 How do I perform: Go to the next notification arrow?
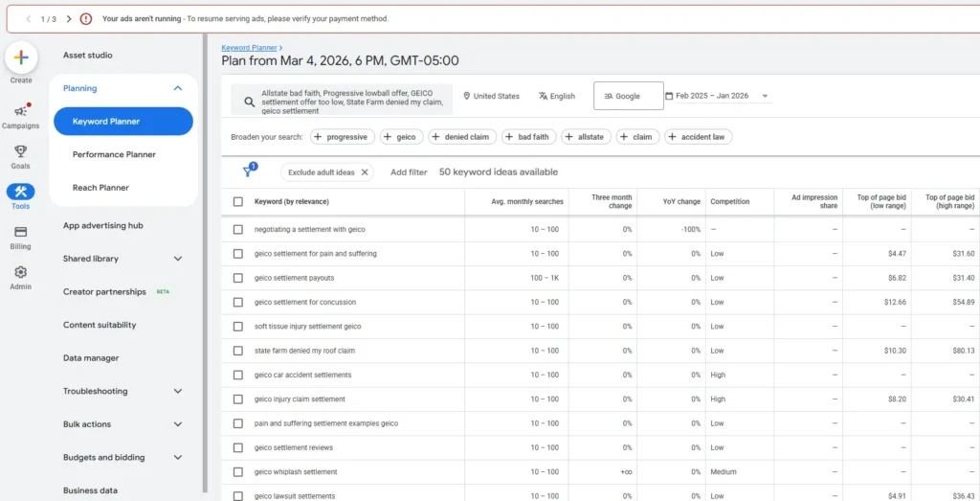click(x=69, y=18)
